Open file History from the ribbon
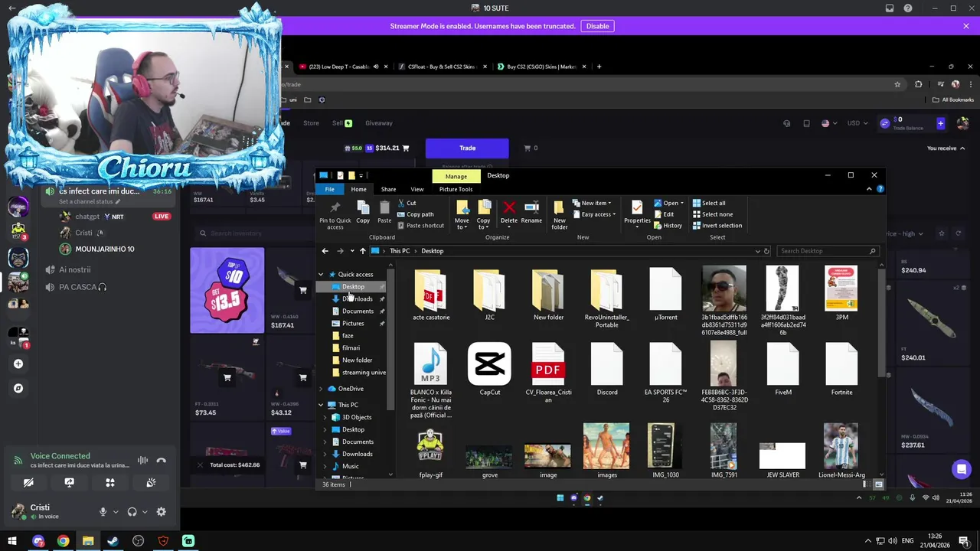This screenshot has width=980, height=551. pyautogui.click(x=668, y=226)
